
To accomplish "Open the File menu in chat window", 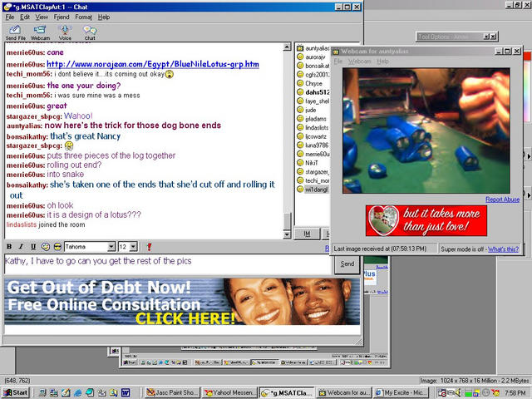I will coord(10,17).
